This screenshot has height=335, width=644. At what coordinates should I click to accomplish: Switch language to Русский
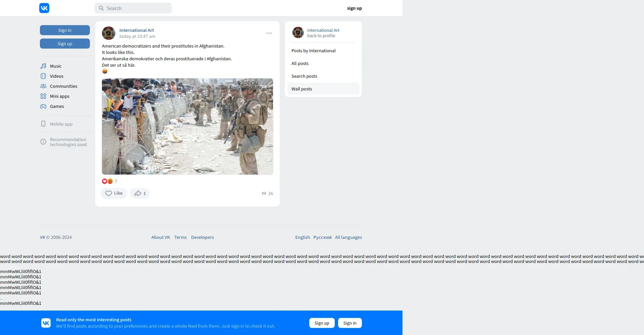click(x=322, y=237)
